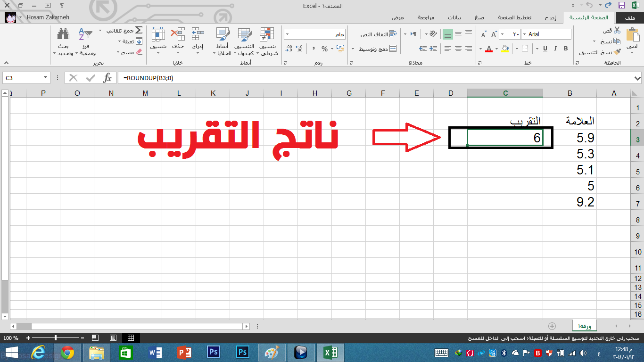Open PowerPoint from the taskbar
The image size is (644, 362).
point(184,353)
